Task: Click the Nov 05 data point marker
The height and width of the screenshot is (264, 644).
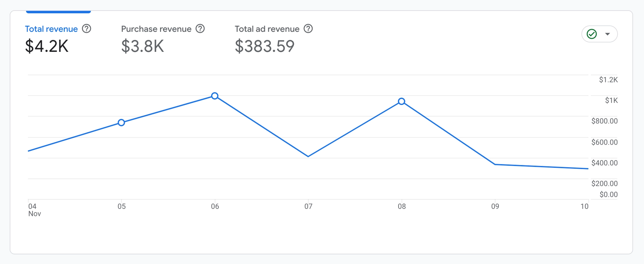Action: click(121, 123)
